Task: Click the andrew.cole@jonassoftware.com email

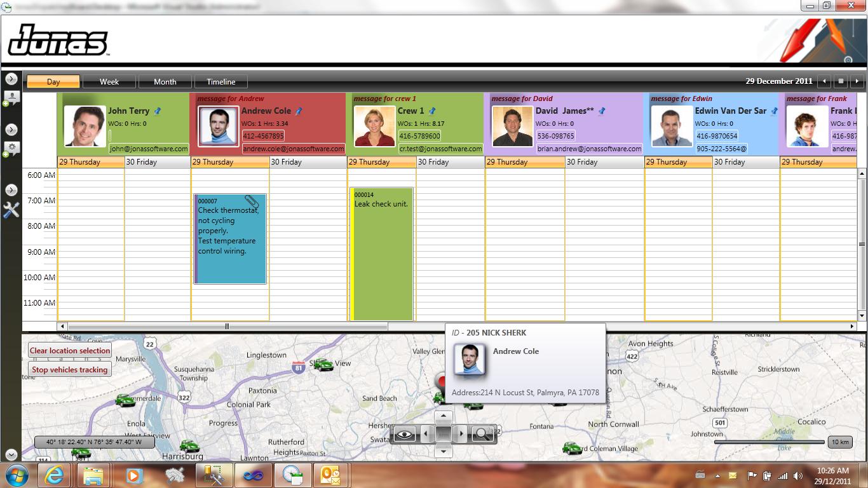Action: pos(294,149)
